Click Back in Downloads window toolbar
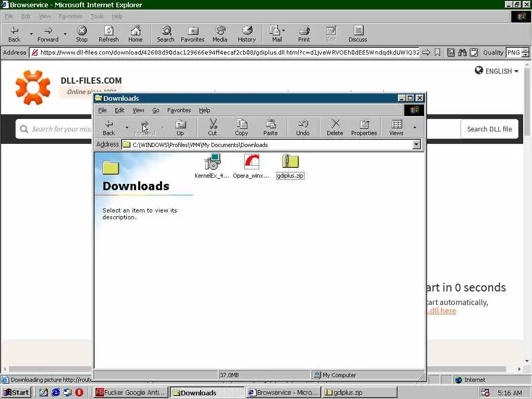Image resolution: width=532 pixels, height=399 pixels. tap(109, 128)
